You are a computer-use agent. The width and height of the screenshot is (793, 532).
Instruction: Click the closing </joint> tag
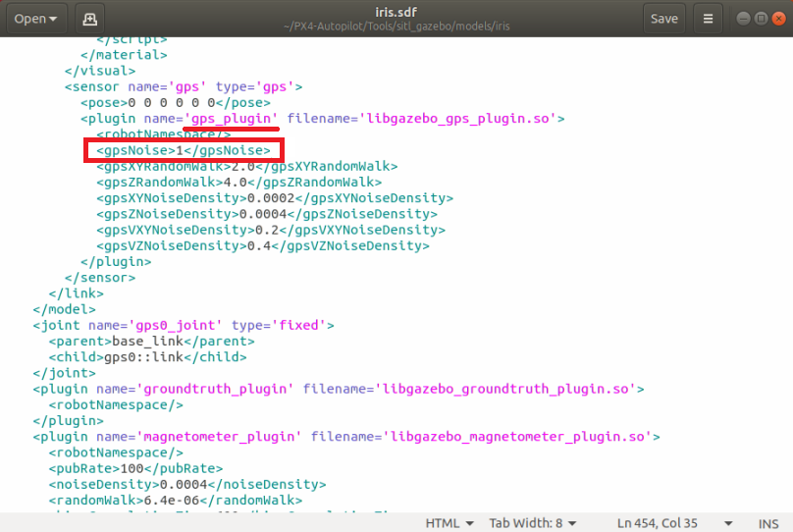click(64, 373)
